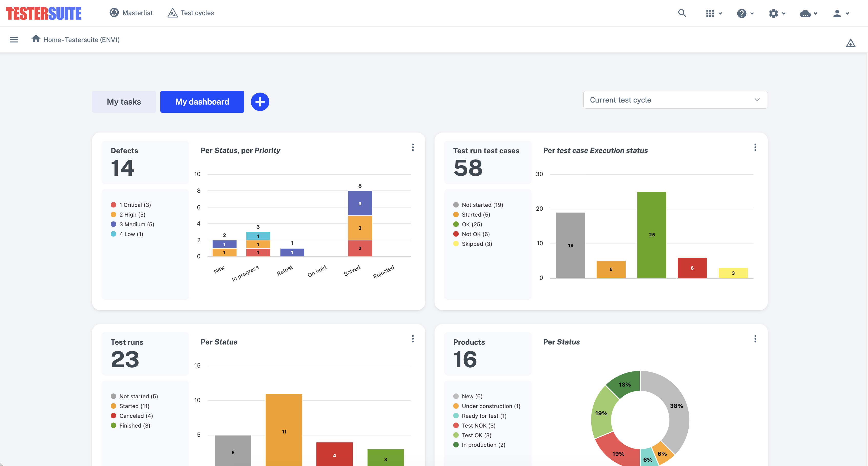Click the Solved column's red segment 2
The height and width of the screenshot is (466, 868).
click(360, 249)
